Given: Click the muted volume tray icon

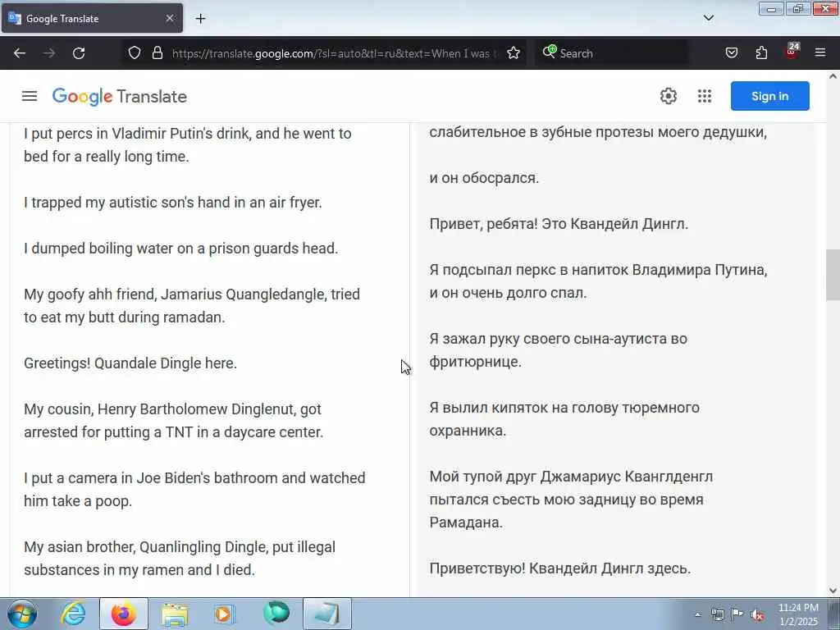Looking at the screenshot, I should [x=757, y=614].
